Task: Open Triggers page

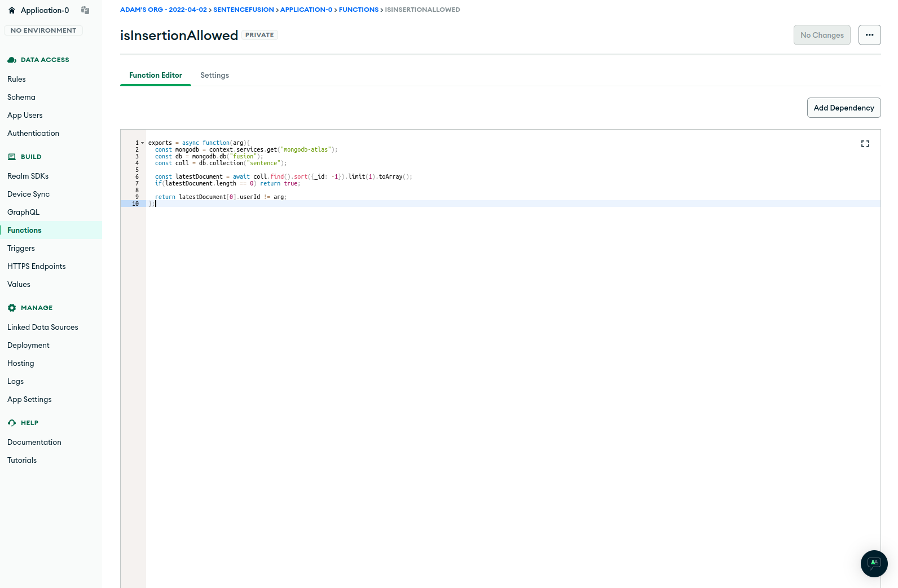Action: (x=21, y=248)
